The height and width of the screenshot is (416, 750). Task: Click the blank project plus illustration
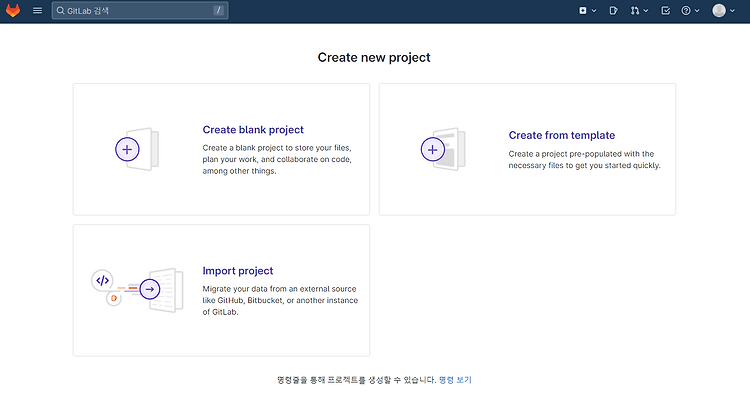click(127, 149)
